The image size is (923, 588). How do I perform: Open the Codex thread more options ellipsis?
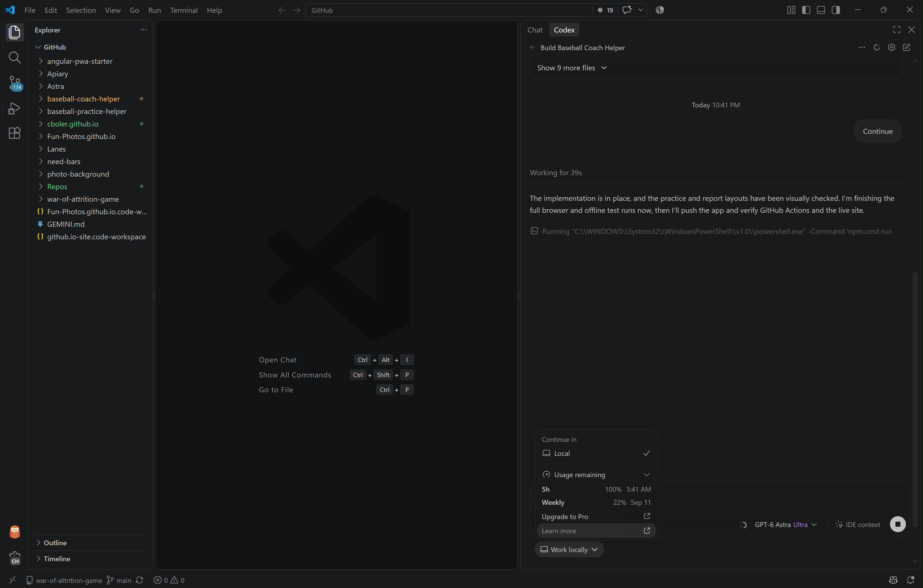coord(862,48)
